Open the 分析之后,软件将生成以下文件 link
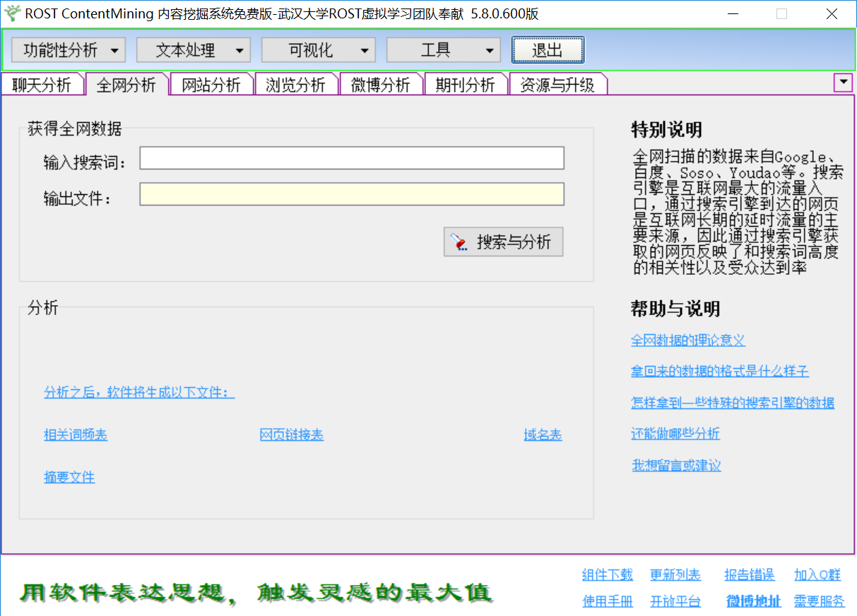 (x=139, y=393)
